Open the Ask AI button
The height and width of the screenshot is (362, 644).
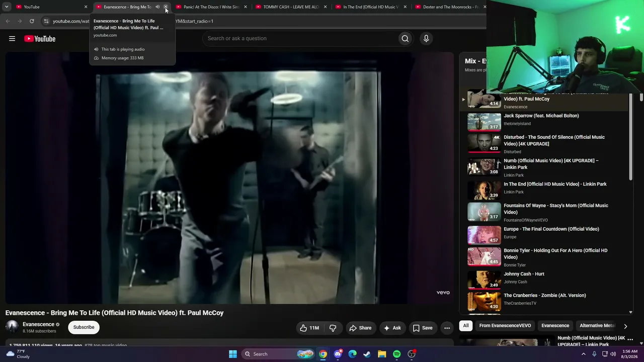392,328
